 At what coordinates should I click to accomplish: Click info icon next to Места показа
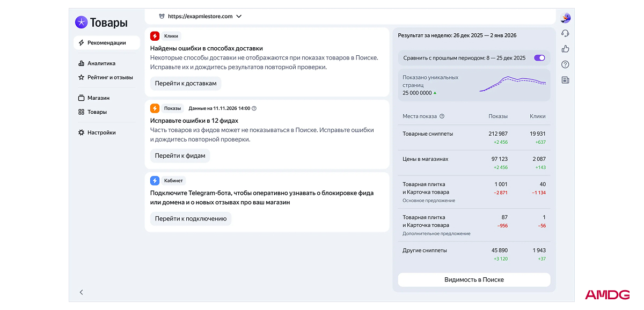[x=442, y=116]
